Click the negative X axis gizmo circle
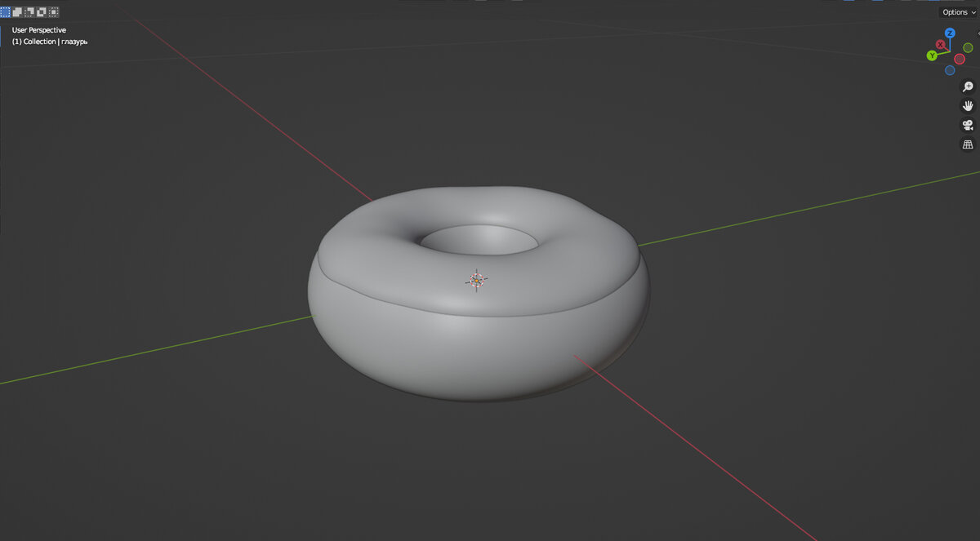 pyautogui.click(x=960, y=59)
